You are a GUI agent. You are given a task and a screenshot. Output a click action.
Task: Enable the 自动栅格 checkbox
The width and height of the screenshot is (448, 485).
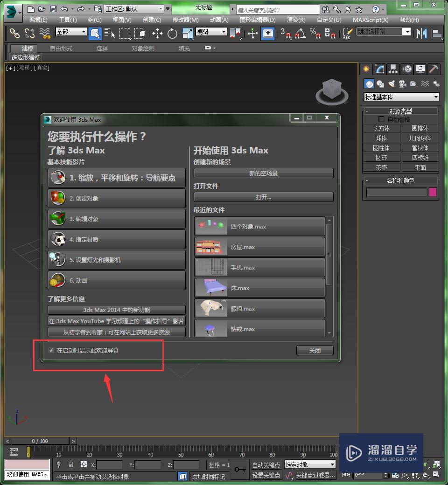(x=381, y=119)
